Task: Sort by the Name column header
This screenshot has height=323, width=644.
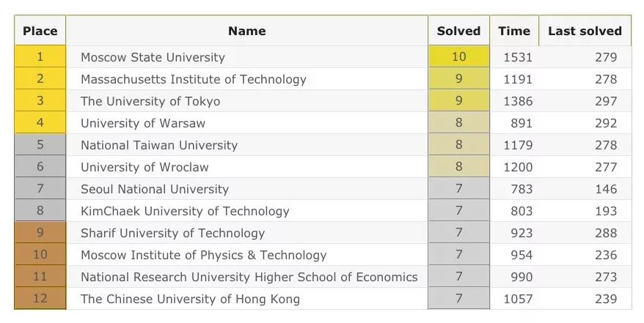Action: pyautogui.click(x=246, y=31)
